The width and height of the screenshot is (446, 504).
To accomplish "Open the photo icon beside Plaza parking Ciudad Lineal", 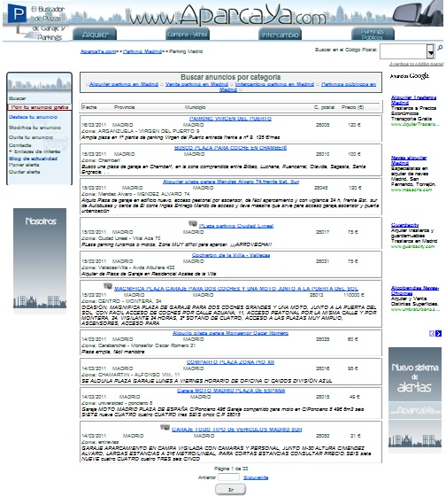I will pyautogui.click(x=193, y=223).
